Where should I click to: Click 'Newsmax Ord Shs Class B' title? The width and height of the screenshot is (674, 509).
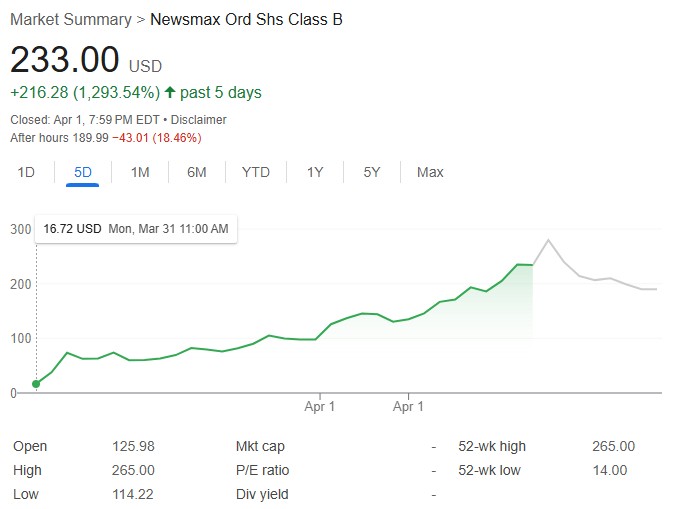point(246,20)
